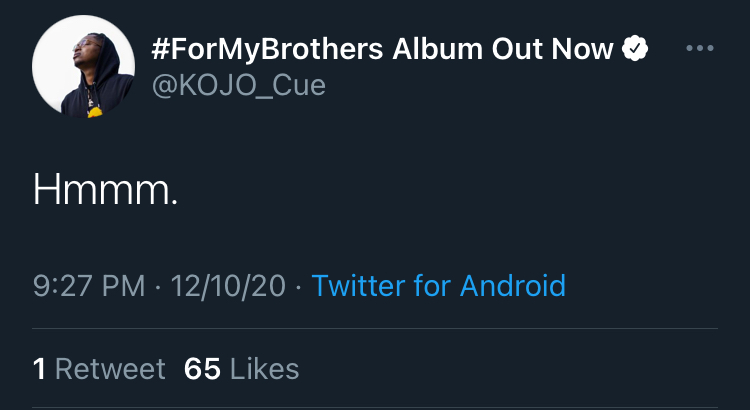Open KOJO_Cue's profile picture

coord(84,67)
